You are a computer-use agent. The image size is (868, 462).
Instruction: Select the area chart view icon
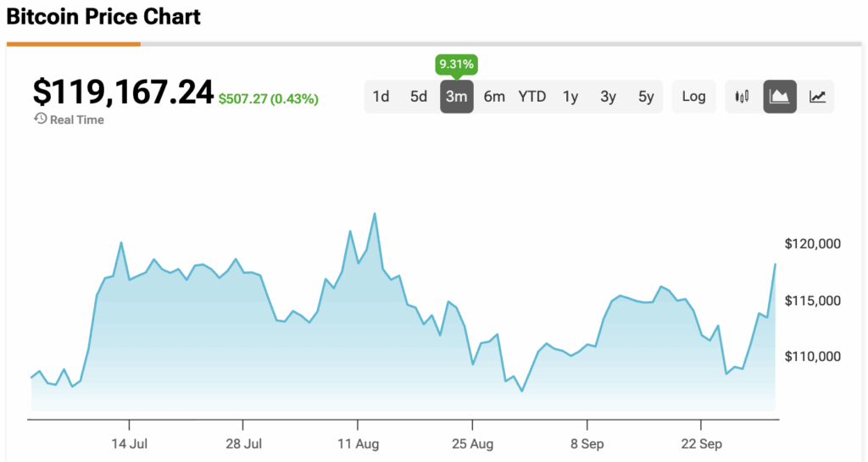tap(780, 97)
